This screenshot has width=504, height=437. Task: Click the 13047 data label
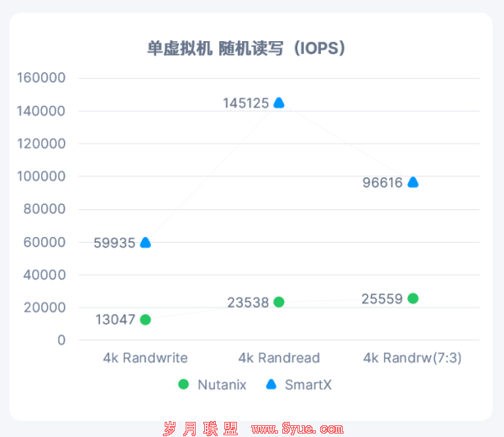click(115, 319)
